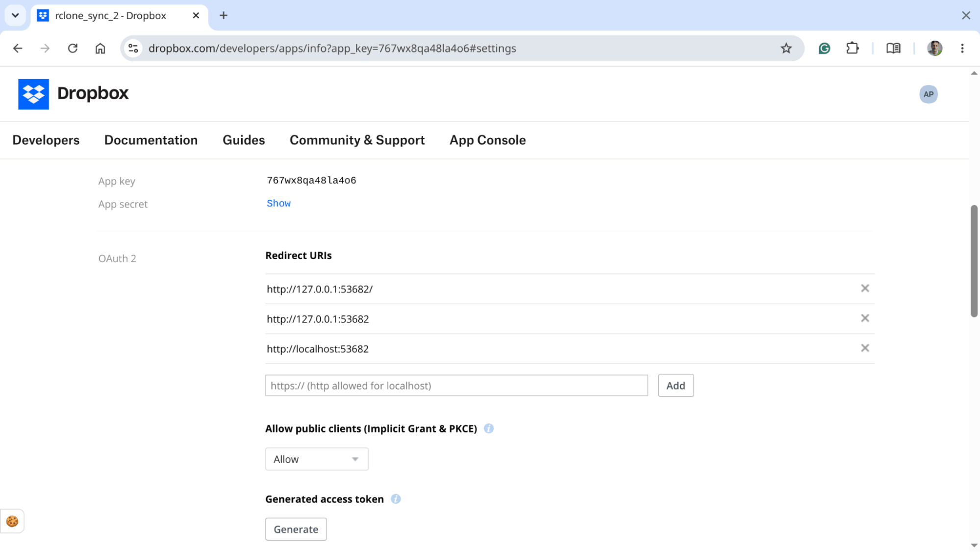Open the Chrome profile picture

(934, 48)
